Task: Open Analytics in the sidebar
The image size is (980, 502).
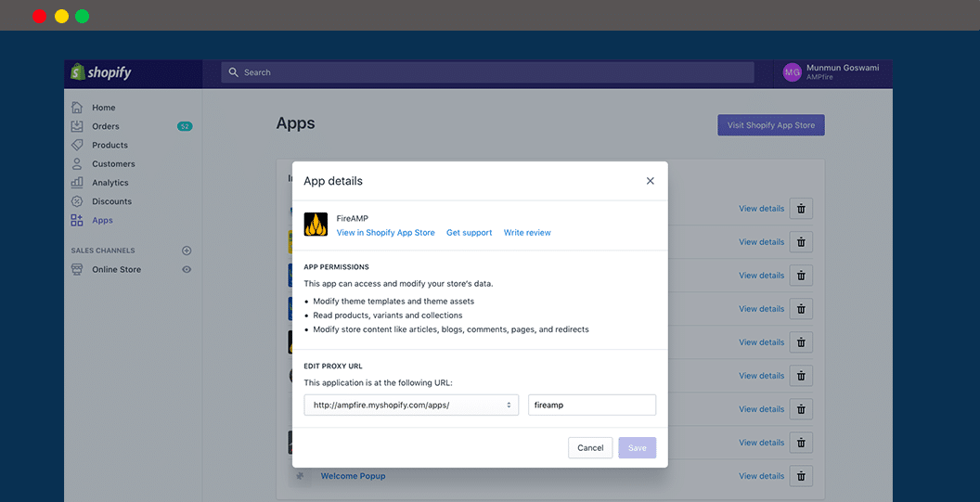Action: coord(110,183)
